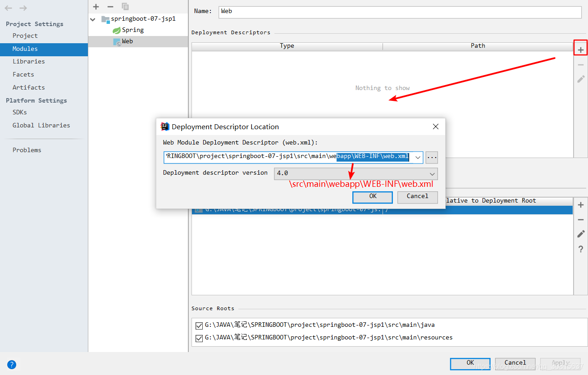Collapse the springboot-07-jsp1 tree node

tap(93, 19)
